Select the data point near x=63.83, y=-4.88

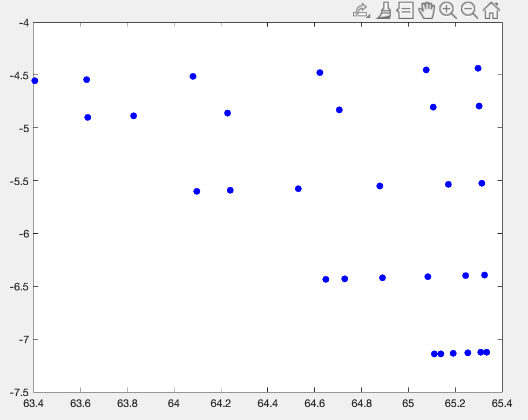[x=134, y=116]
